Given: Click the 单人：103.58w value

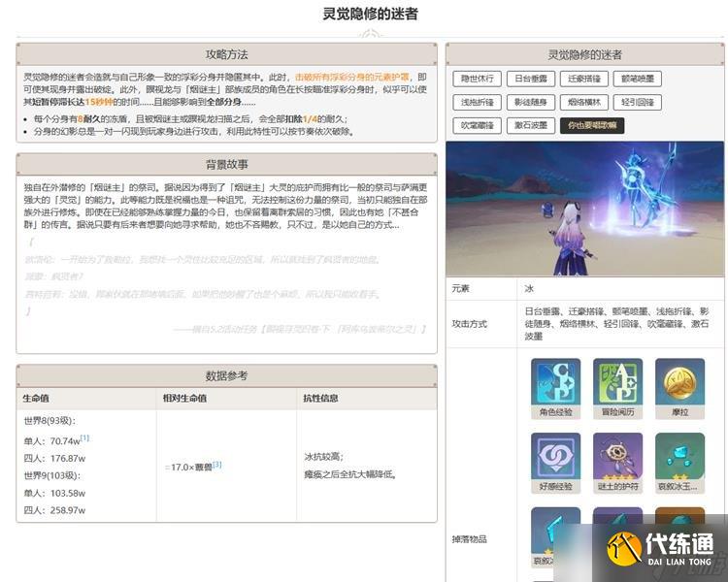Looking at the screenshot, I should (54, 493).
